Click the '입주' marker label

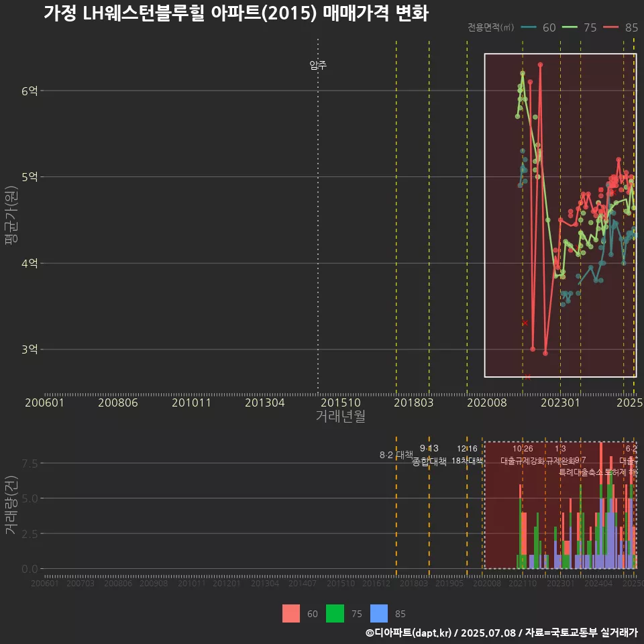(x=318, y=65)
